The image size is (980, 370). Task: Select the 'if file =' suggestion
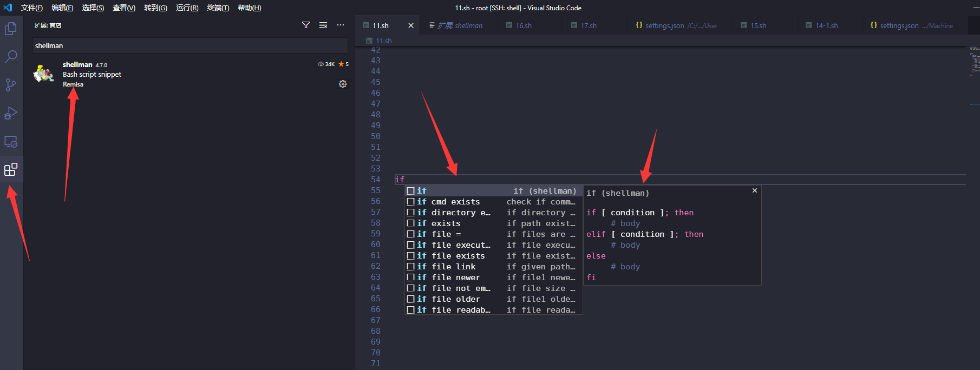(494, 234)
